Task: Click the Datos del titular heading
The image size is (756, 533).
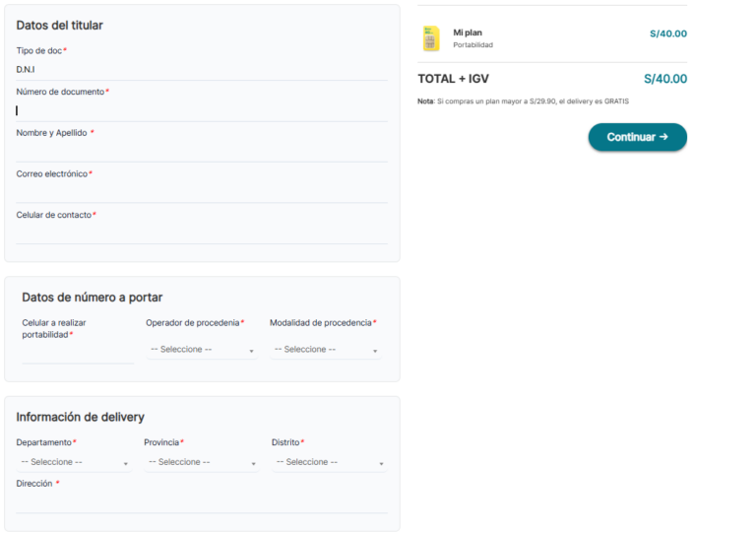Action: [59, 26]
